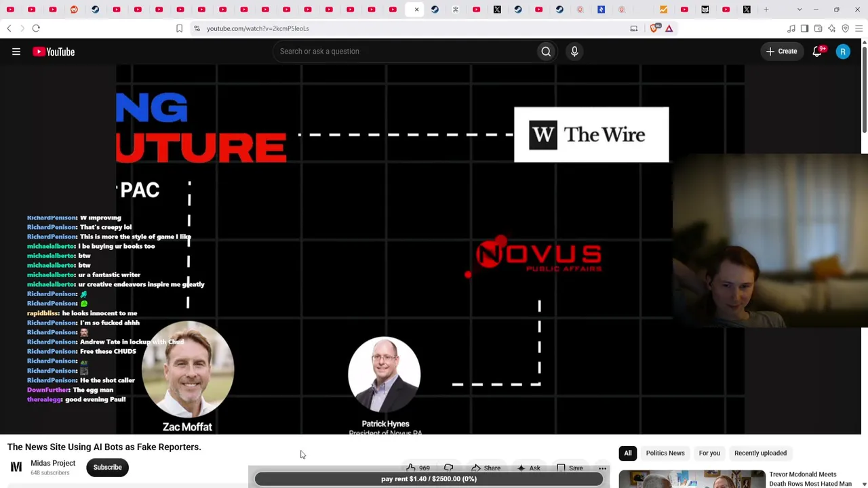Select the Politics News filter chip
868x488 pixels.
(x=665, y=453)
